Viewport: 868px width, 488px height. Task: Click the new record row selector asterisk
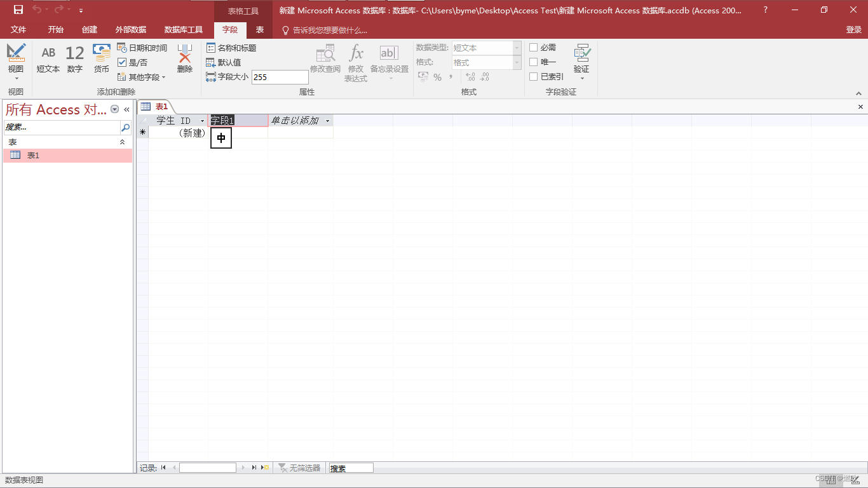coord(143,133)
